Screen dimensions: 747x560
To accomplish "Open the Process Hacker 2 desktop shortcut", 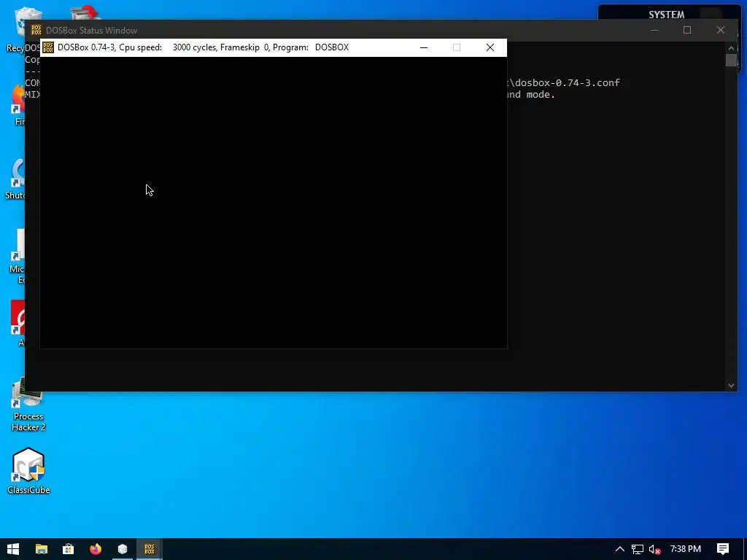I will pos(28,405).
